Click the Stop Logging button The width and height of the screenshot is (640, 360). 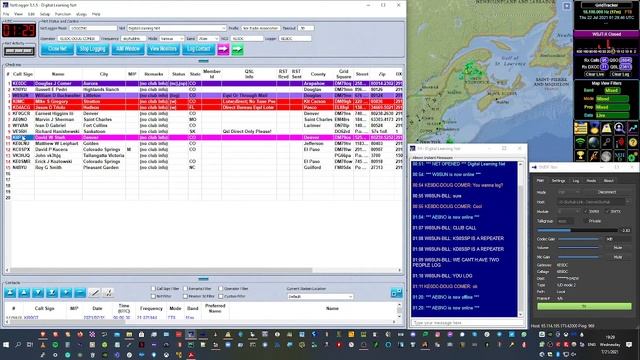coord(92,49)
